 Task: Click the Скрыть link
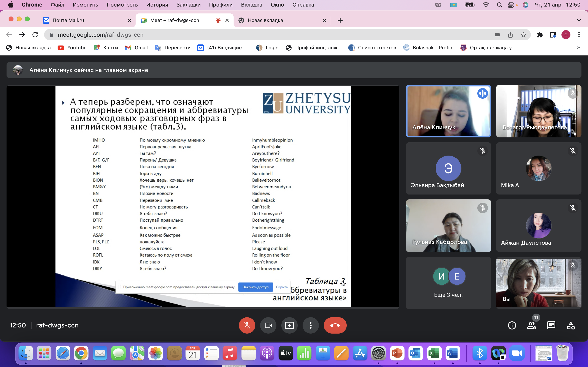click(x=282, y=287)
